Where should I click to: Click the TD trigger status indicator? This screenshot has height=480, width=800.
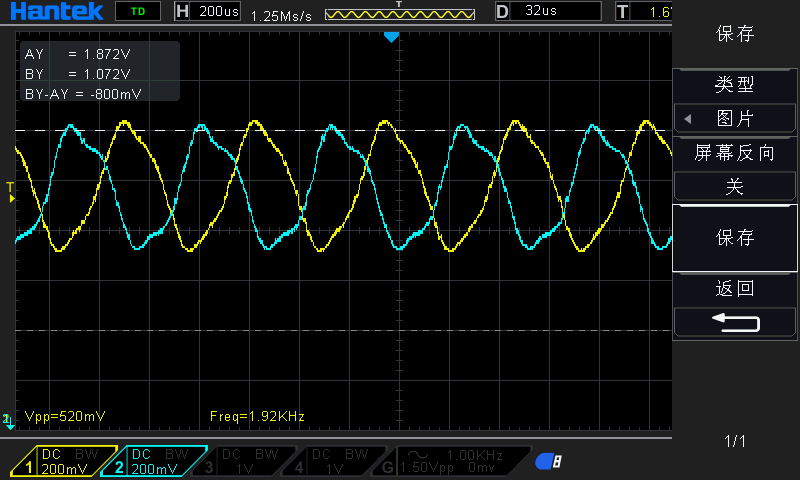click(x=137, y=12)
